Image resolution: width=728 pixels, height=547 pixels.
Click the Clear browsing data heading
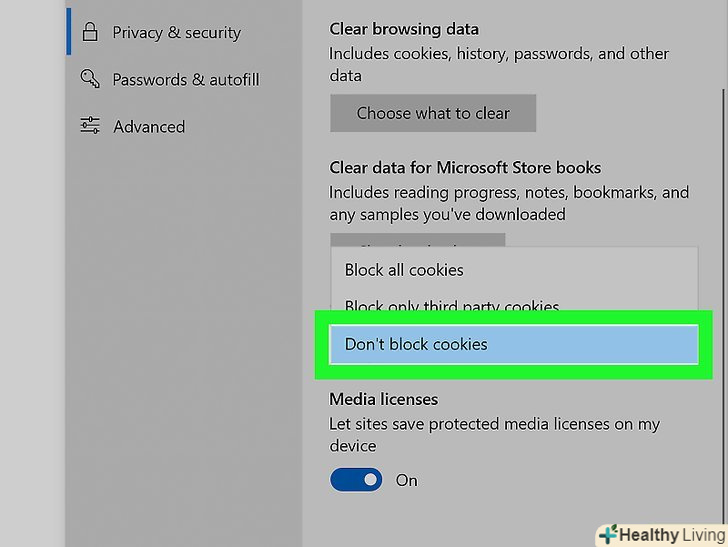[404, 30]
